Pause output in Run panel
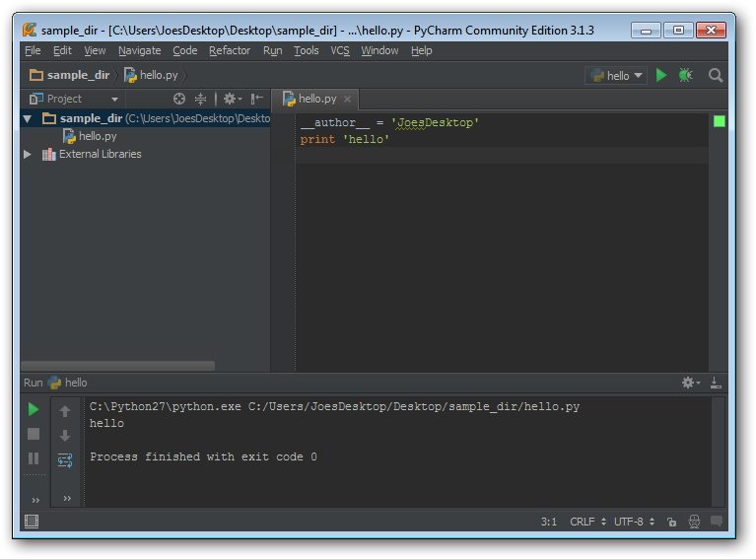756x559 pixels. coord(34,458)
